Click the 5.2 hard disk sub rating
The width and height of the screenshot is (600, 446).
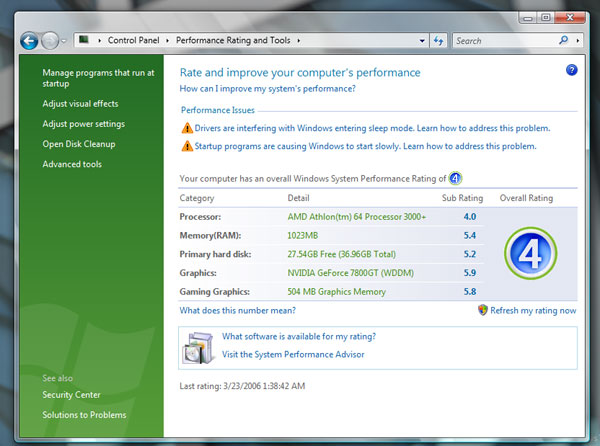[x=470, y=254]
